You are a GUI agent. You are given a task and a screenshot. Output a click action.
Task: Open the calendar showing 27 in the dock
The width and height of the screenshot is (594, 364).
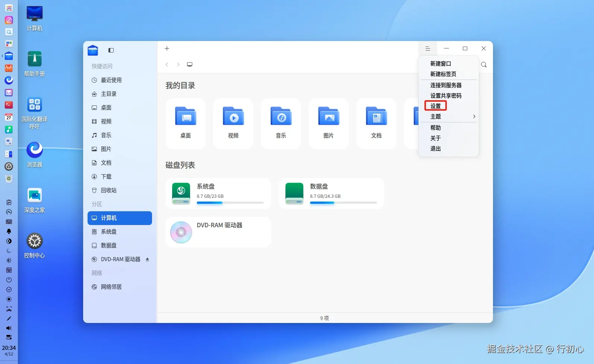tap(9, 117)
